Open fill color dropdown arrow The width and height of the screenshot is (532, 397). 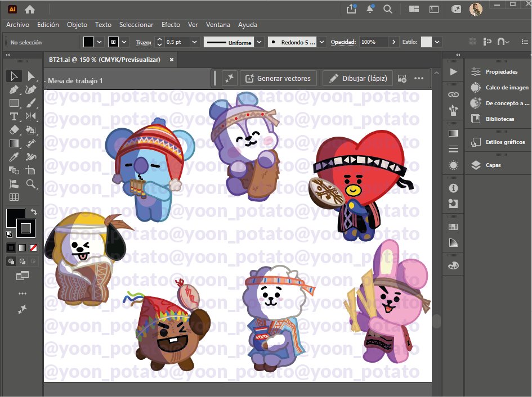[99, 42]
